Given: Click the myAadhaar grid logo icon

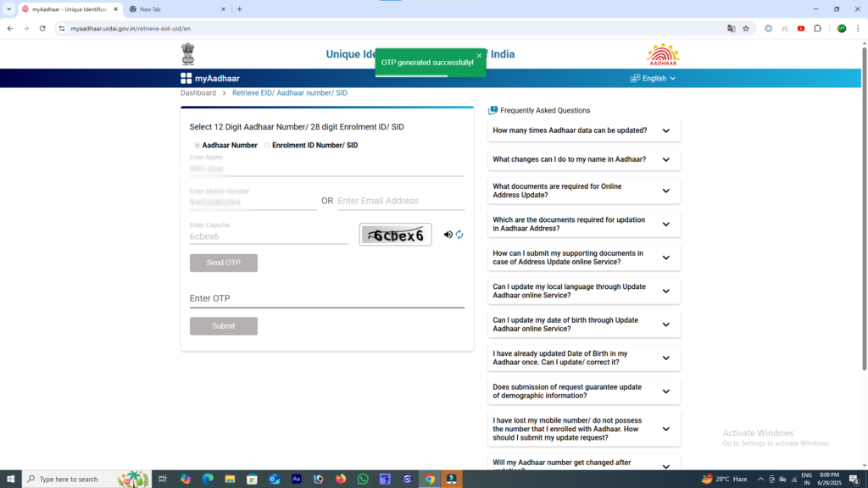Looking at the screenshot, I should click(186, 79).
